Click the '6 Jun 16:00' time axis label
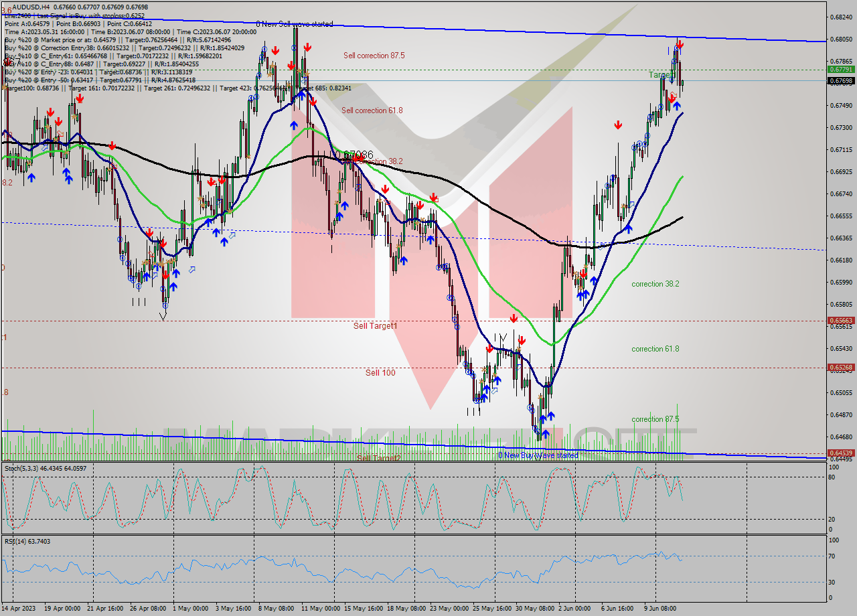 click(617, 609)
